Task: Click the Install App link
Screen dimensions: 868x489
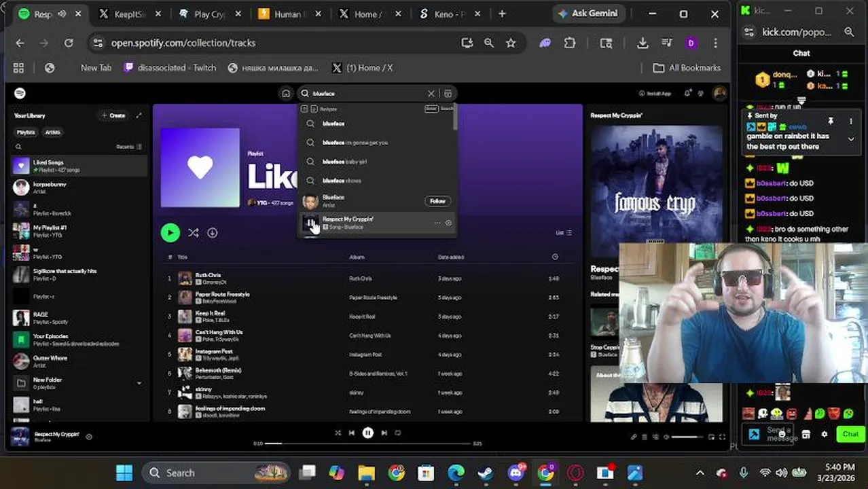Action: (655, 93)
